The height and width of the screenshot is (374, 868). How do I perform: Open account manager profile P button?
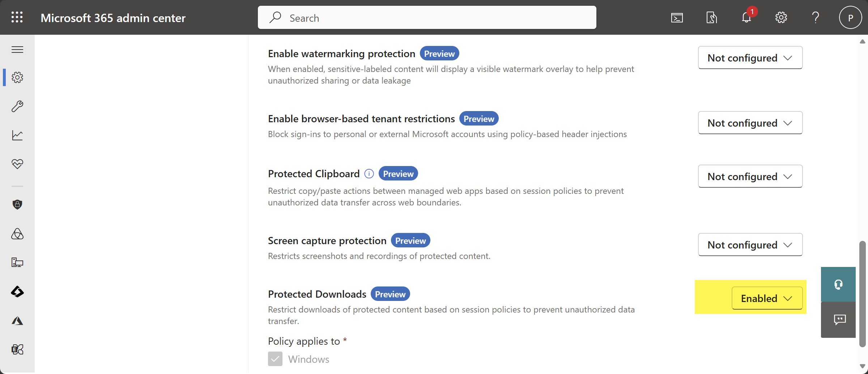850,18
